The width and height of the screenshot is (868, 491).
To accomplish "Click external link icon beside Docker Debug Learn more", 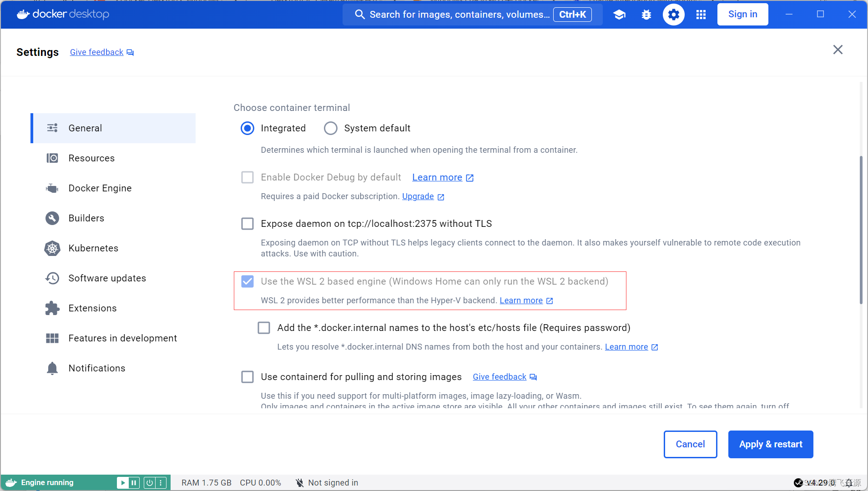I will tap(470, 178).
